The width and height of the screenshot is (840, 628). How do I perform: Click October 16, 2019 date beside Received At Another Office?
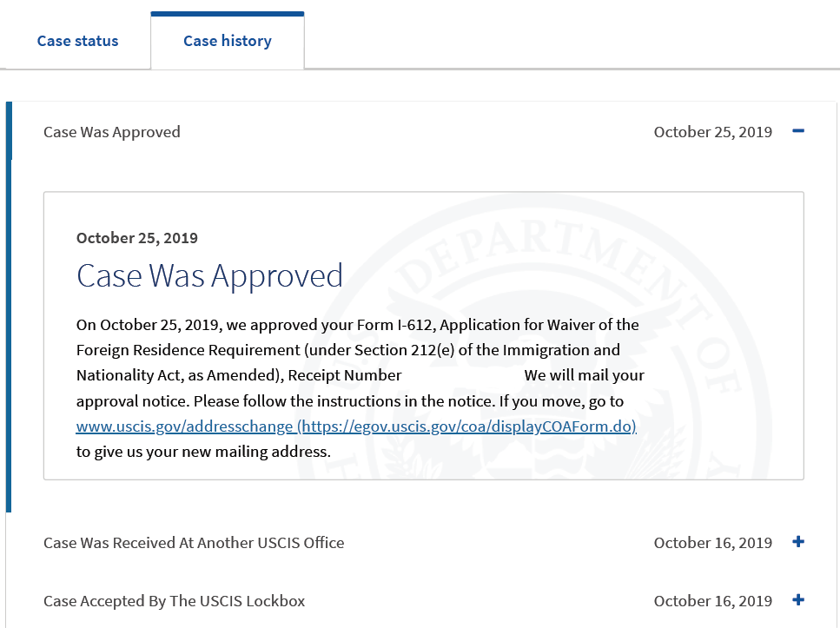point(712,543)
